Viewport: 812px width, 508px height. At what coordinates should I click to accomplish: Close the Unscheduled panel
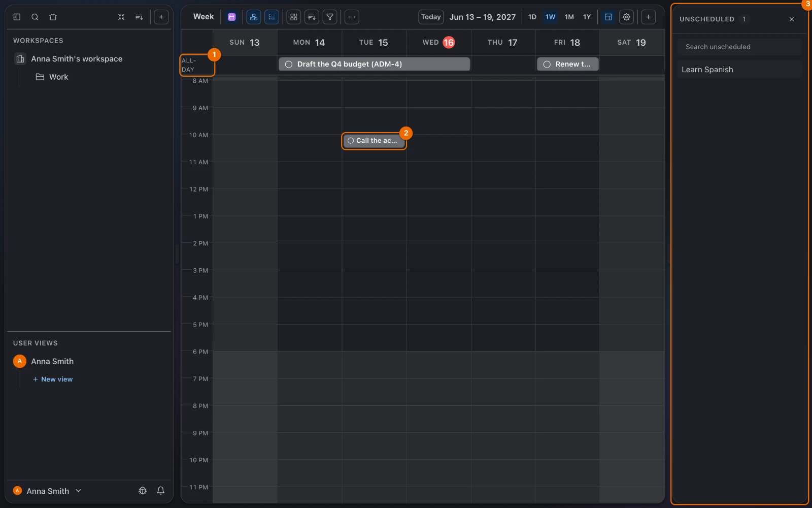[792, 19]
